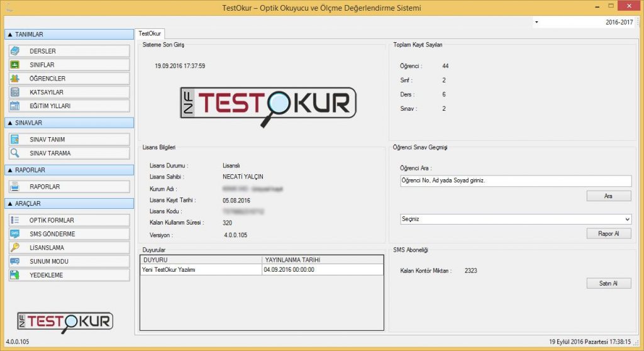Click the last login time 19.09.2016 17:37:59

180,66
